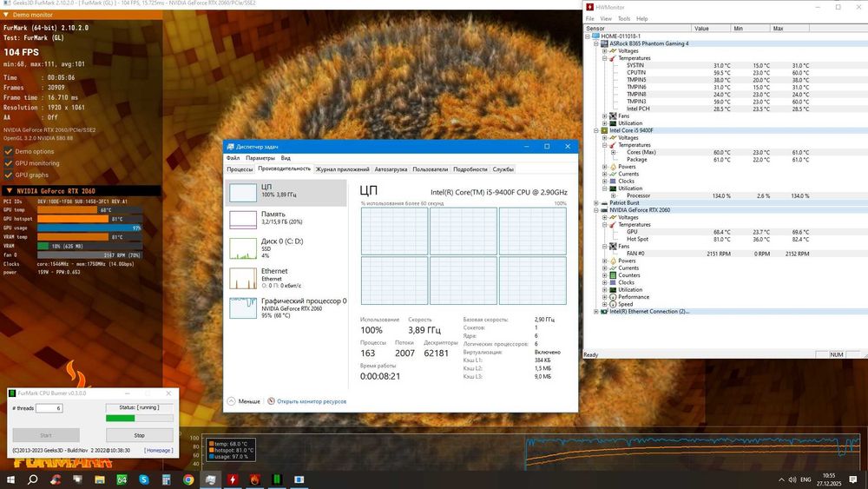
Task: Click the Powers flame icon under Intel Core i5
Action: click(x=613, y=167)
